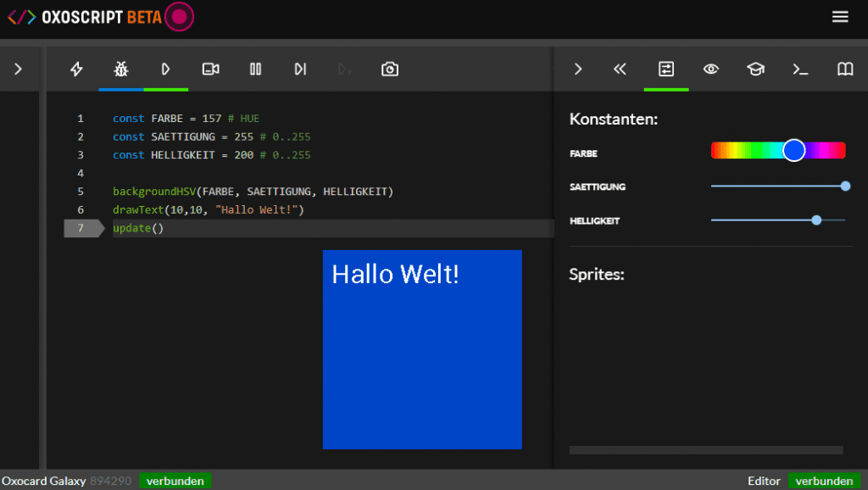Open the terminal console tab
868x490 pixels.
point(800,70)
